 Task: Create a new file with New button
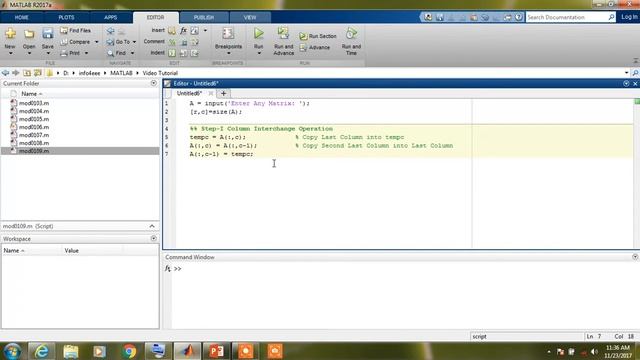pyautogui.click(x=10, y=38)
